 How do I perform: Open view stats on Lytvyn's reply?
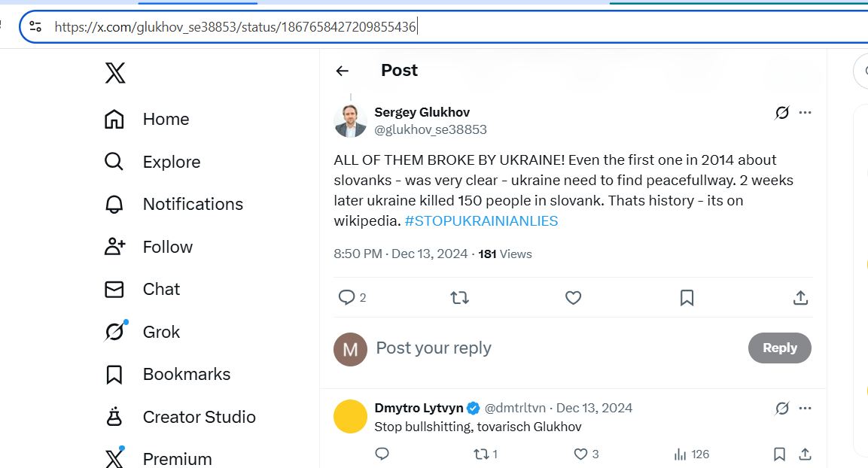[681, 454]
